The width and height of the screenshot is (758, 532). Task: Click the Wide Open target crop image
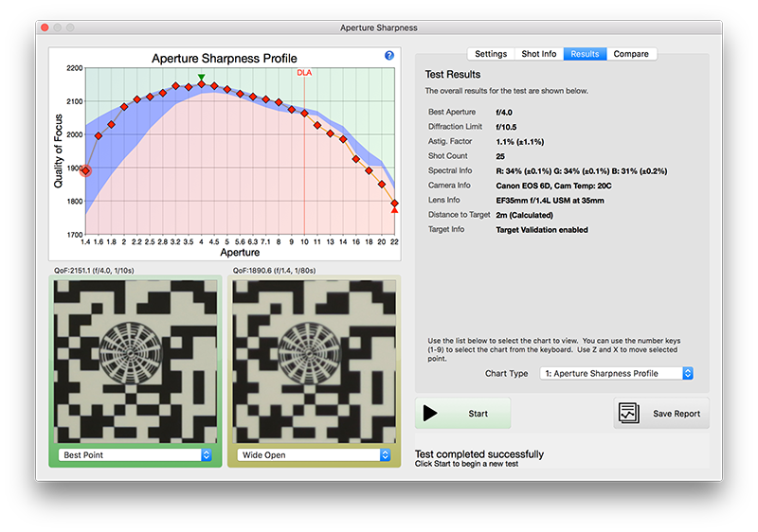click(x=315, y=362)
